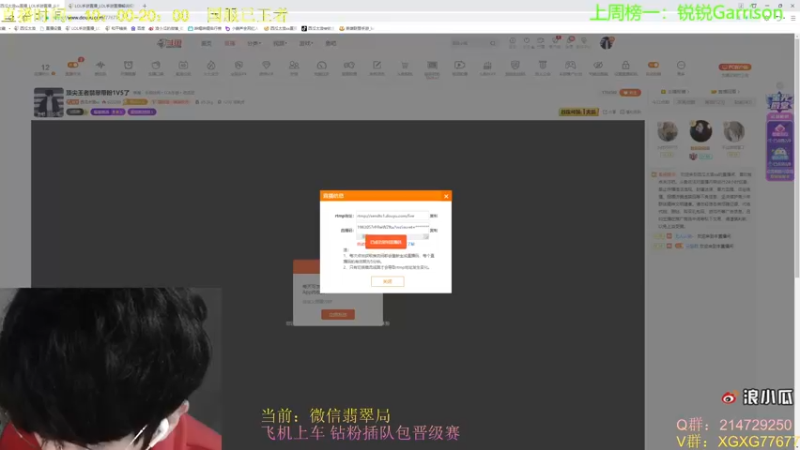Toggle the first checkbox after yellow button
The image size is (800, 450).
pyautogui.click(x=605, y=112)
